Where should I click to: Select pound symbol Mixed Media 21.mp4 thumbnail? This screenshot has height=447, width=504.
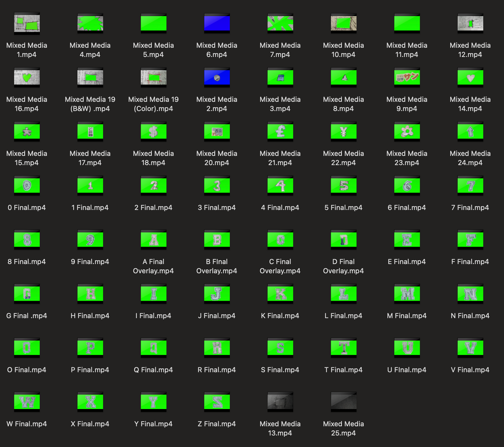pos(280,131)
